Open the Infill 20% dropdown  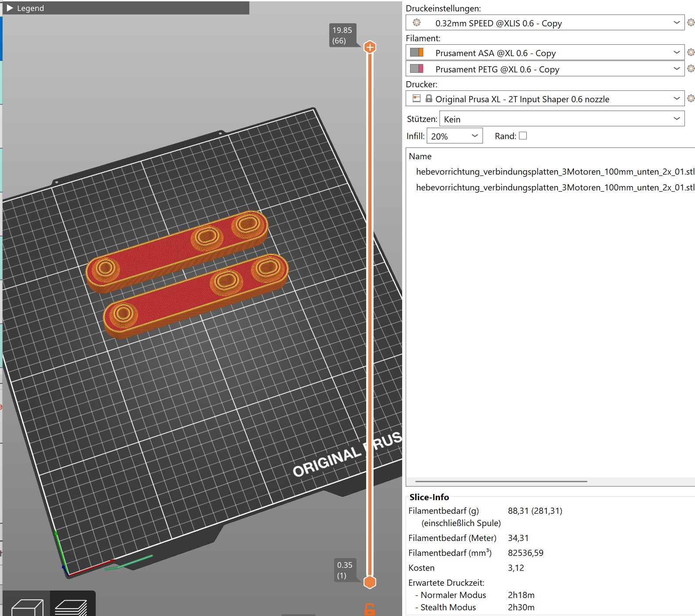[454, 136]
